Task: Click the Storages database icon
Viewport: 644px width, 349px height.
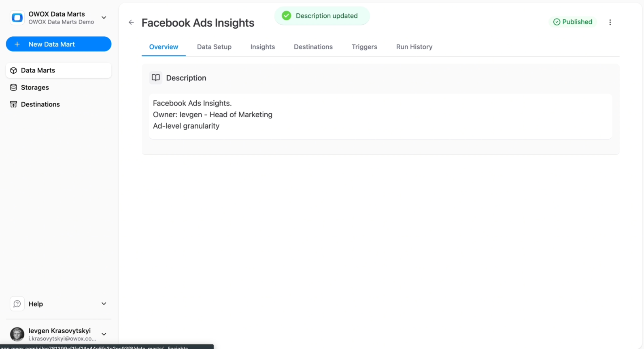Action: tap(13, 87)
